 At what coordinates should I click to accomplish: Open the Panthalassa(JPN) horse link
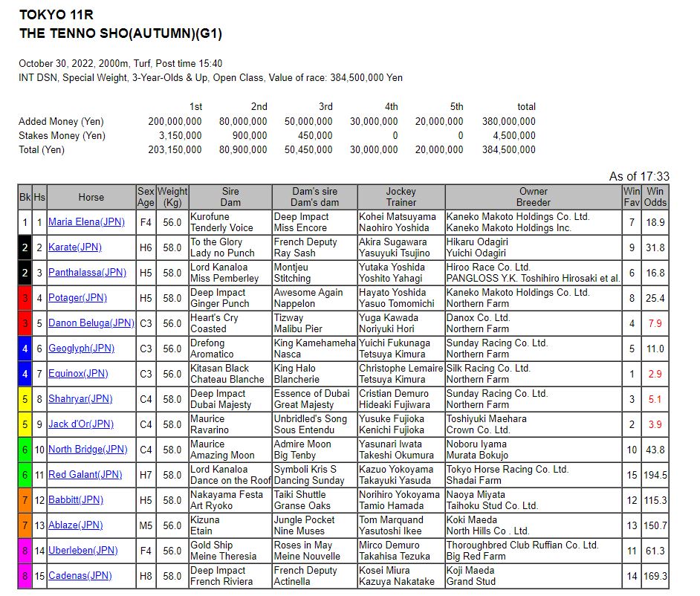(87, 272)
